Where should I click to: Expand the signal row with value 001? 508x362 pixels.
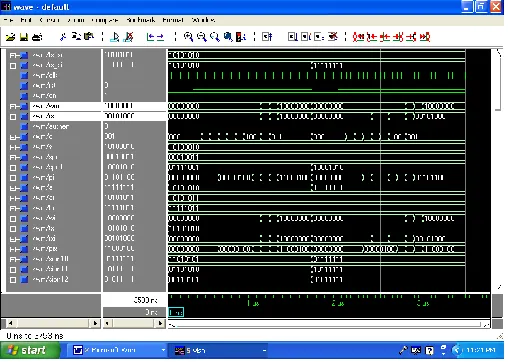click(13, 137)
